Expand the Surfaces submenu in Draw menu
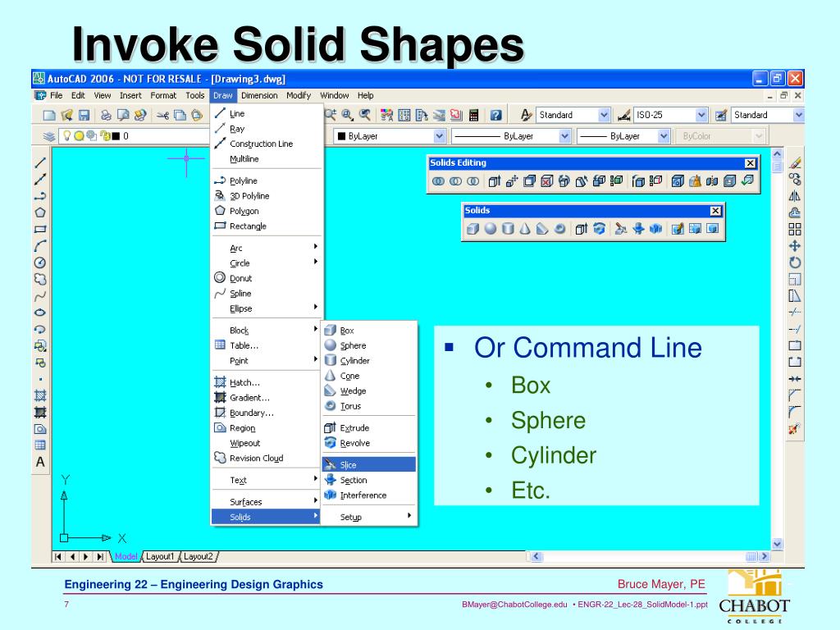This screenshot has height=630, width=840. (x=267, y=502)
